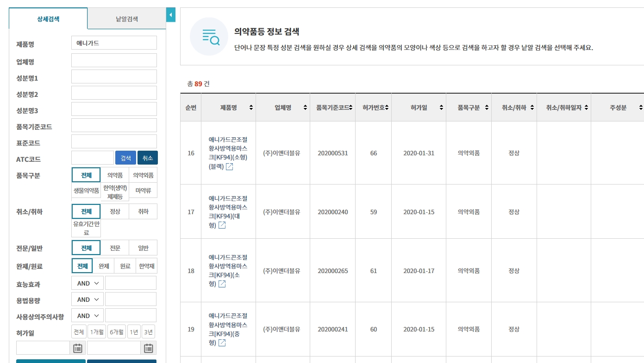Select 유효기간만료 status filter

tap(86, 228)
